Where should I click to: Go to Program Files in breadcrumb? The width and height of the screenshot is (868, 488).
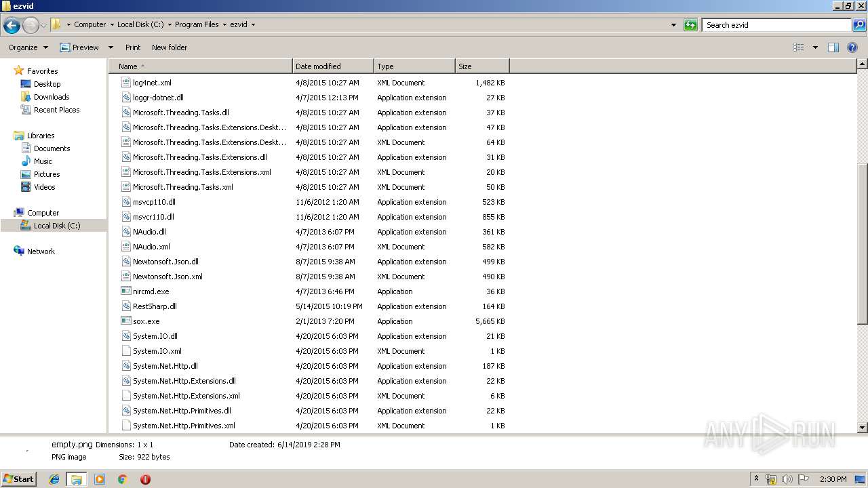coord(197,24)
